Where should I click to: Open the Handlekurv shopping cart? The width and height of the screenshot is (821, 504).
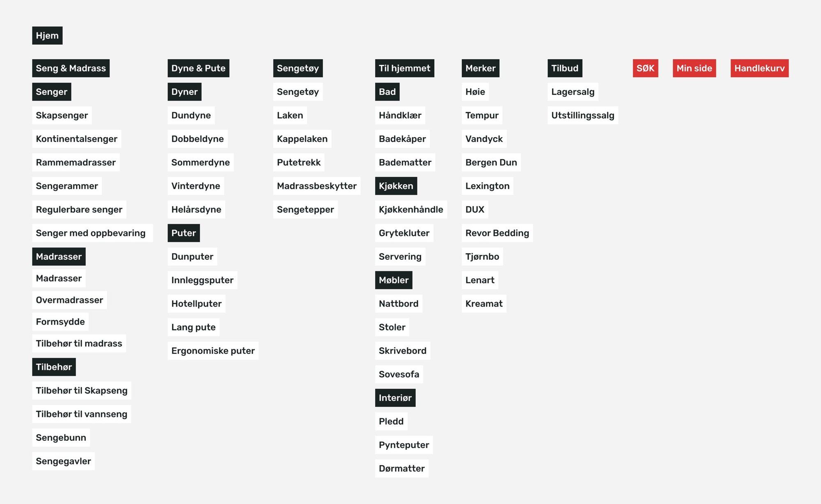pos(759,68)
